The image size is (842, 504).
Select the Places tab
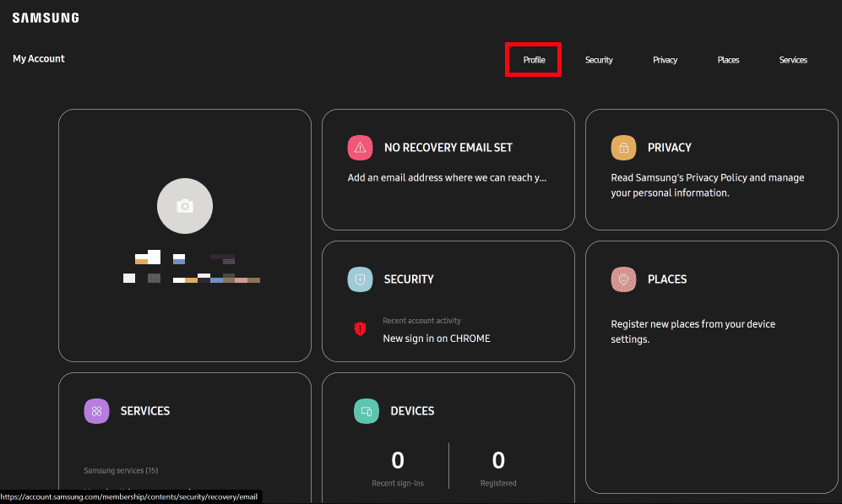(x=728, y=60)
